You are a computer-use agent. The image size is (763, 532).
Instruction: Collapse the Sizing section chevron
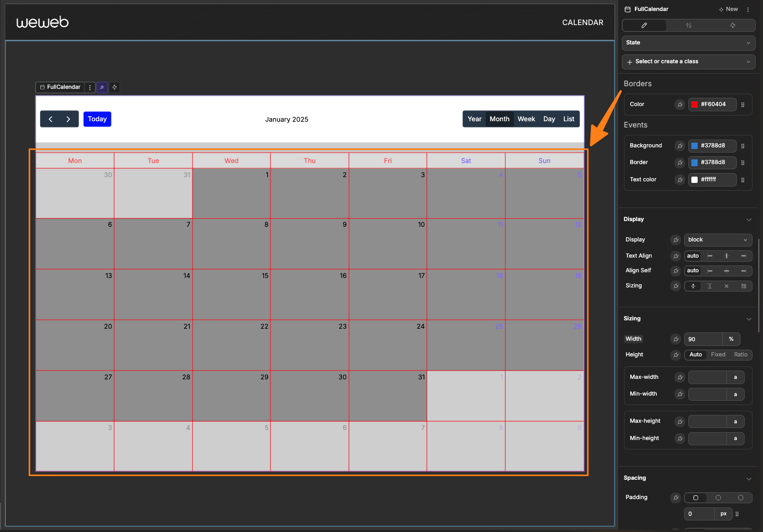point(748,319)
